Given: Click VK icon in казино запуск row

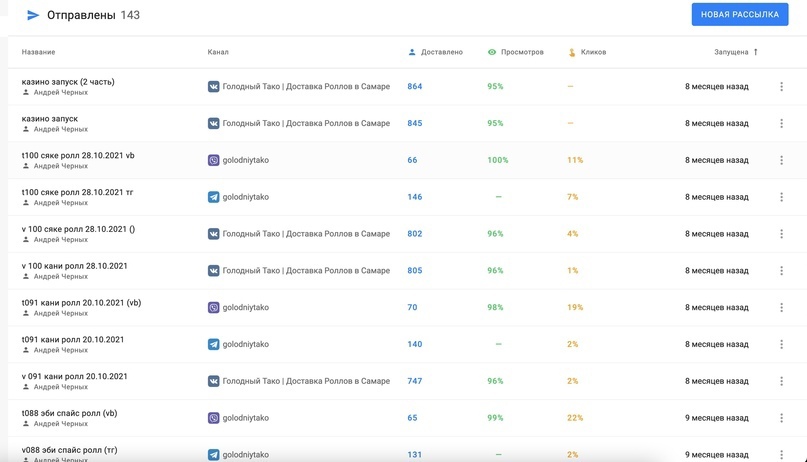Looking at the screenshot, I should pos(213,124).
